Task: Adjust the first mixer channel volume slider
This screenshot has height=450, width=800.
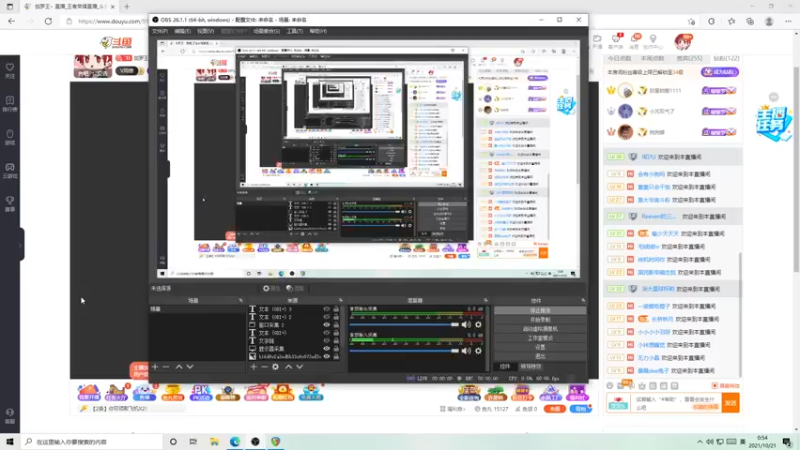Action: click(405, 324)
